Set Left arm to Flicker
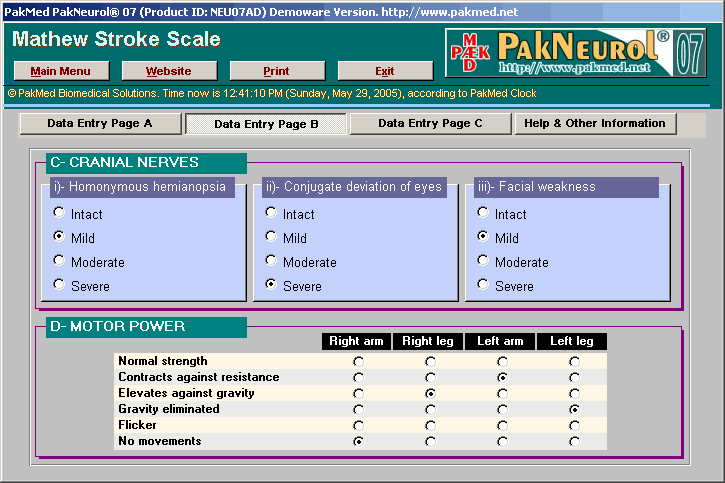The width and height of the screenshot is (725, 483). click(x=503, y=426)
